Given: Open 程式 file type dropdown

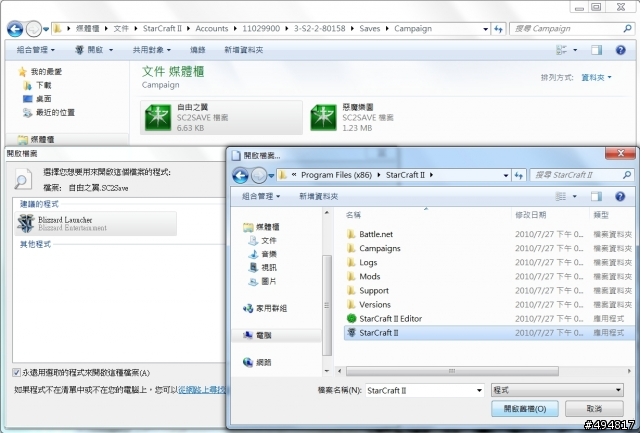Looking at the screenshot, I should tap(558, 390).
